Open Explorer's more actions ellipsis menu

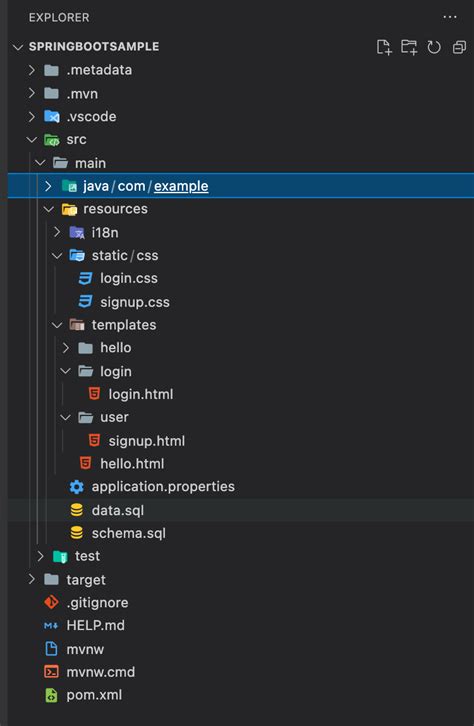[450, 17]
